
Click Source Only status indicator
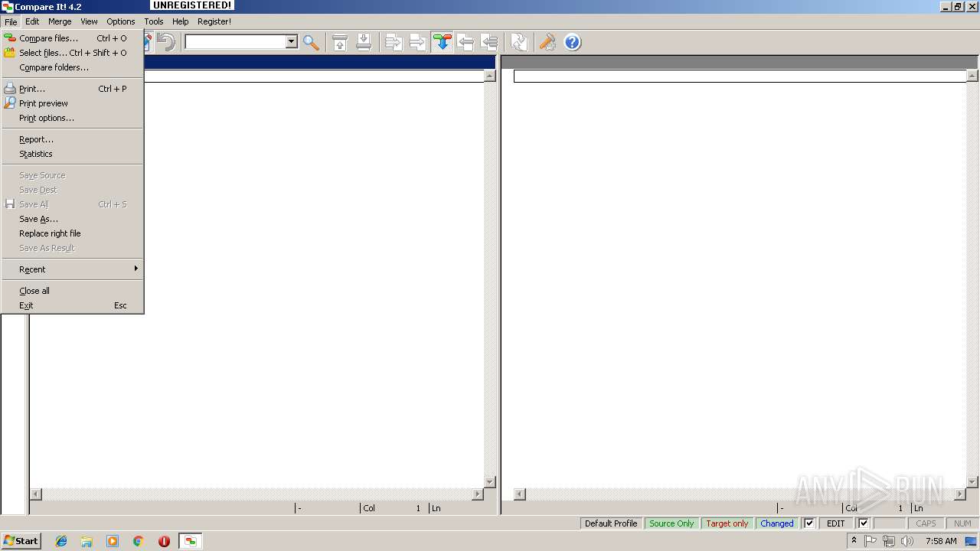[671, 523]
